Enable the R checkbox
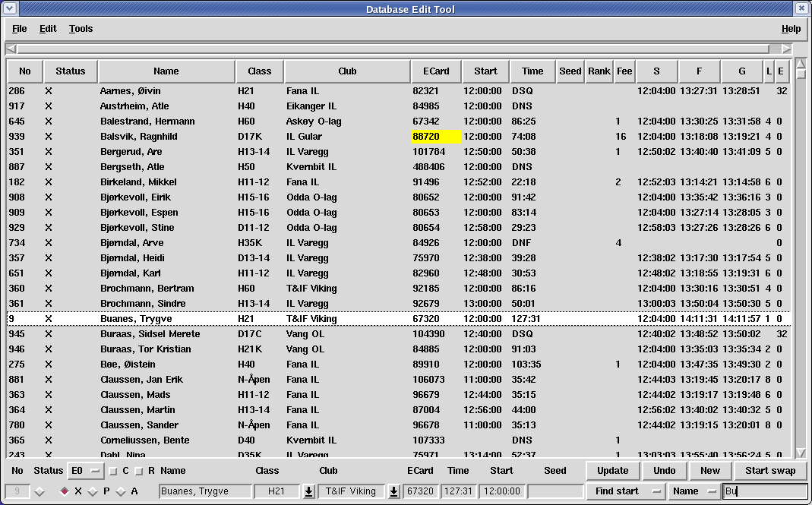 point(138,471)
